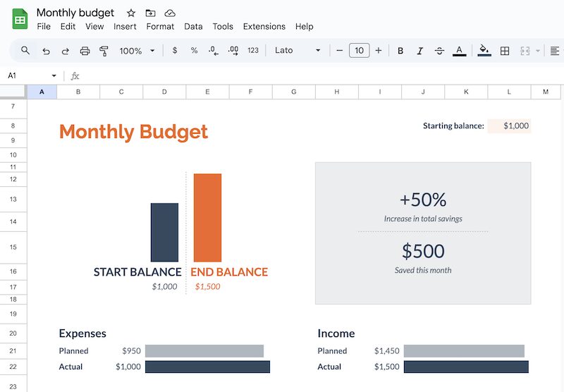Click the Google Sheets home logo
The image size is (564, 392).
20,19
